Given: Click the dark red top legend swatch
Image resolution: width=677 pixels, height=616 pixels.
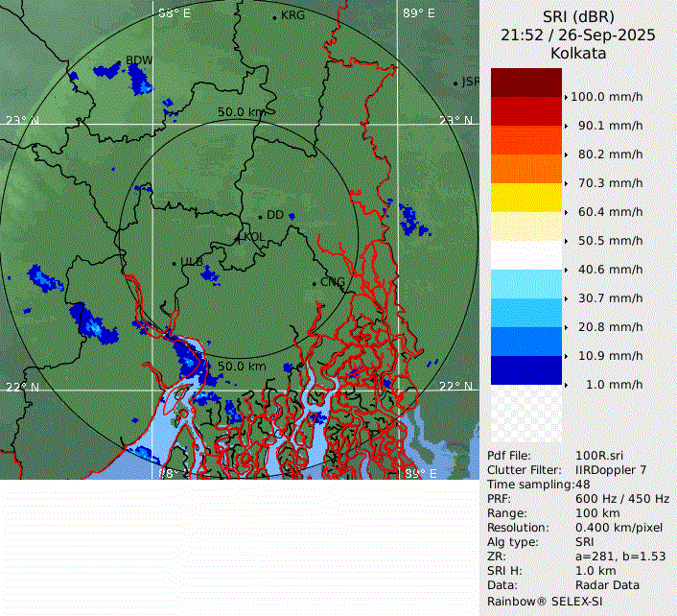Looking at the screenshot, I should point(525,83).
